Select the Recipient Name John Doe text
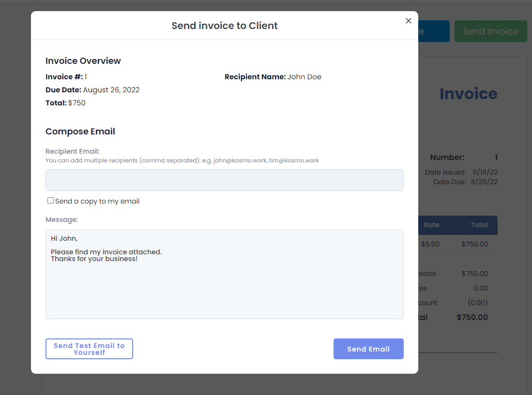 (304, 76)
